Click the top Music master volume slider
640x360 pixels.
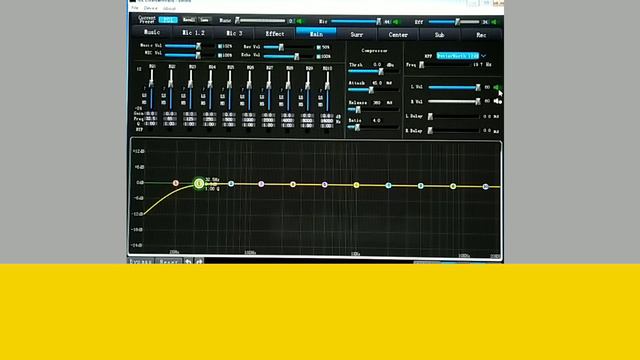tap(261, 20)
